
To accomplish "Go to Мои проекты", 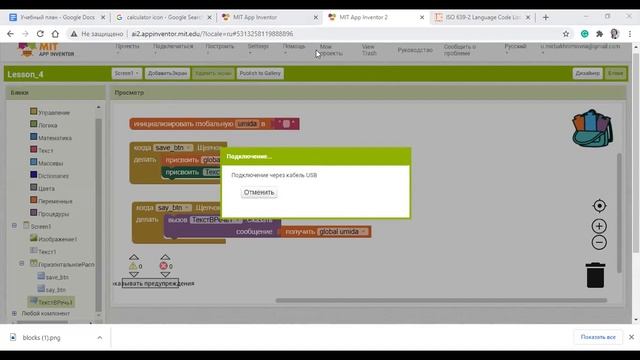I will [331, 50].
